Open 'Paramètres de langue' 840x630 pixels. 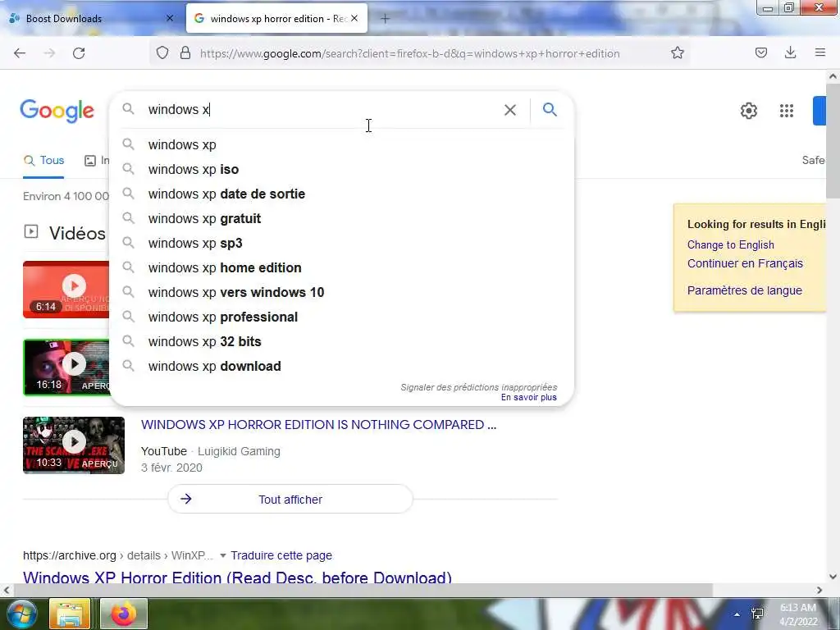coord(745,290)
